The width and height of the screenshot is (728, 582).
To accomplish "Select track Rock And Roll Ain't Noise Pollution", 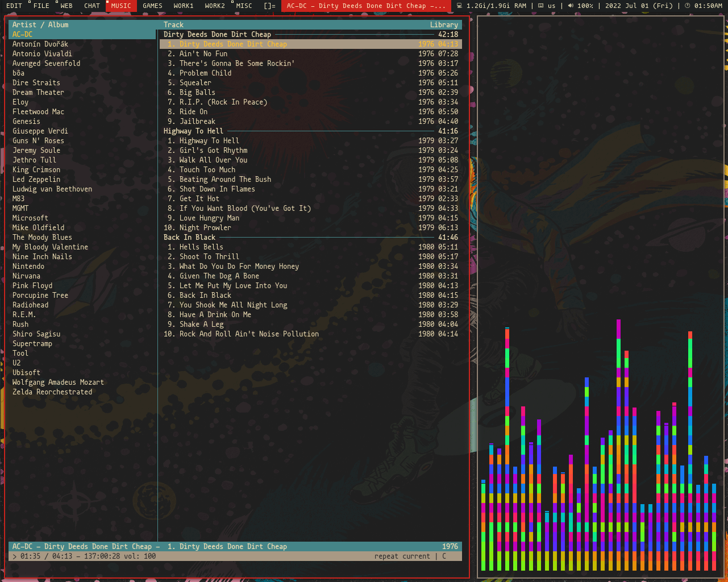I will (x=311, y=334).
